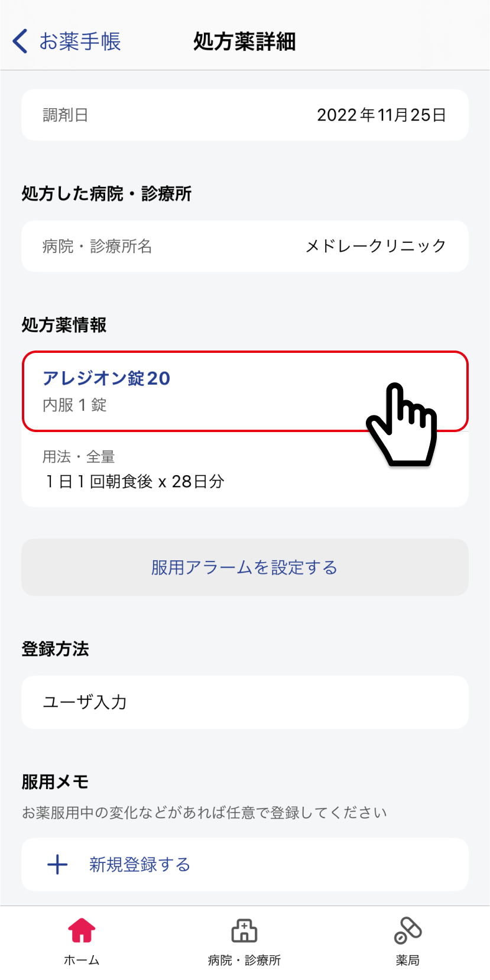Click the 病院・診療所名 row label

click(97, 246)
